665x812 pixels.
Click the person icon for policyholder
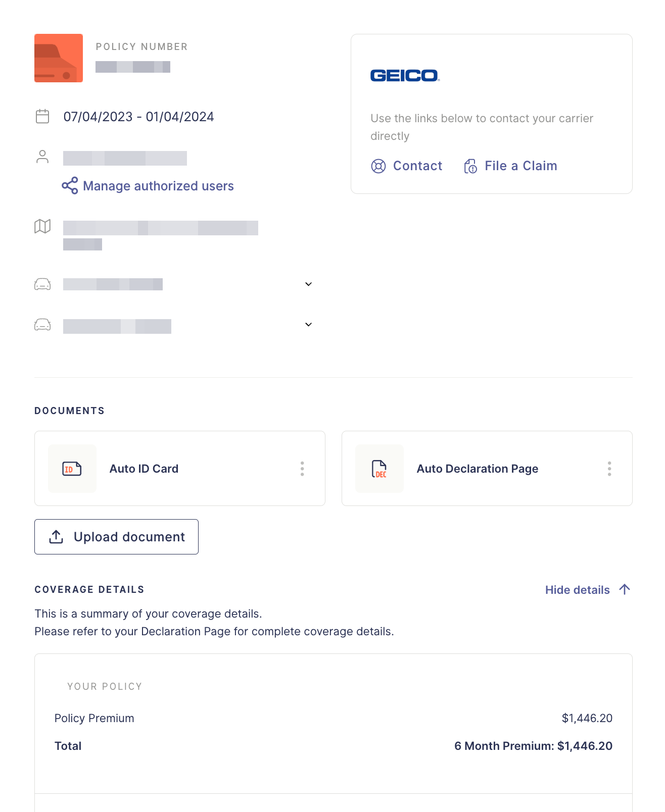pos(42,157)
